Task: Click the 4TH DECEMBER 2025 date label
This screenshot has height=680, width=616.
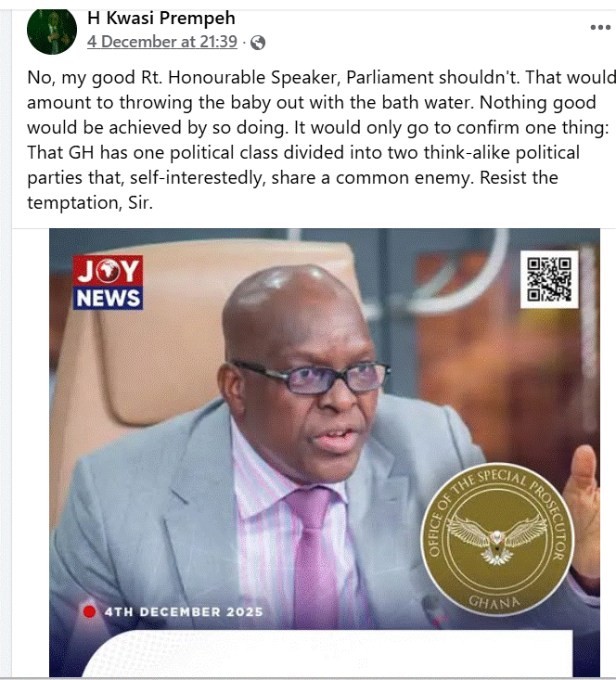Action: click(x=184, y=612)
